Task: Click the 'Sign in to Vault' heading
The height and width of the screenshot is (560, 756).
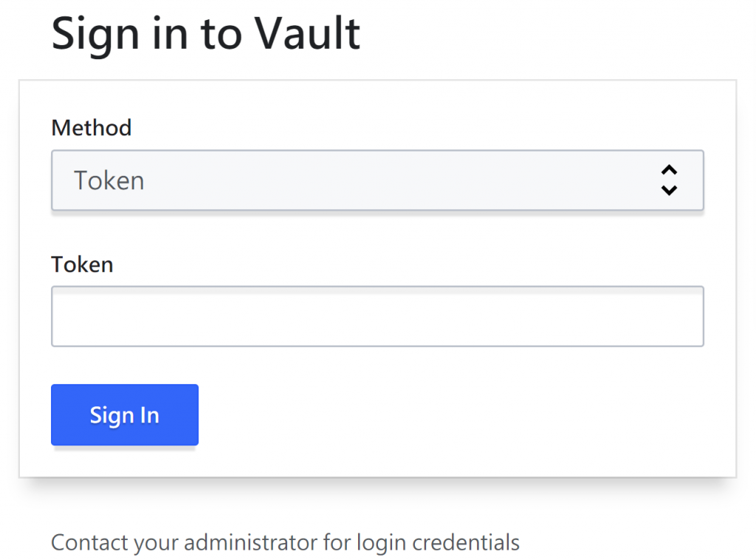Action: 206,33
